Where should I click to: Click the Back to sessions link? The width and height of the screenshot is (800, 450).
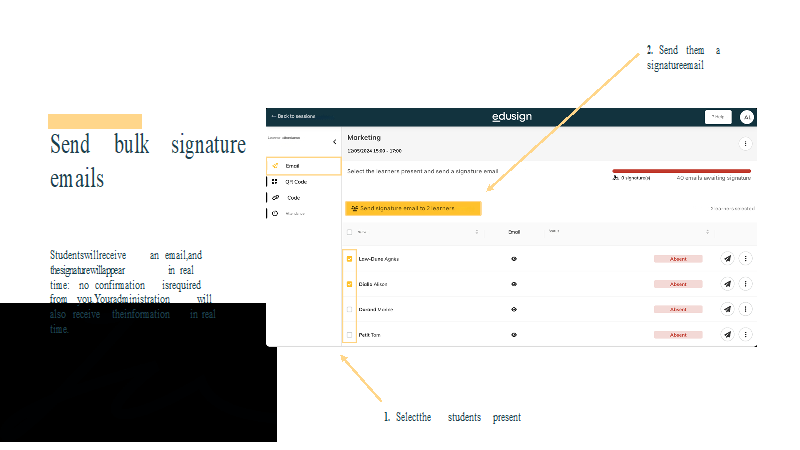292,117
